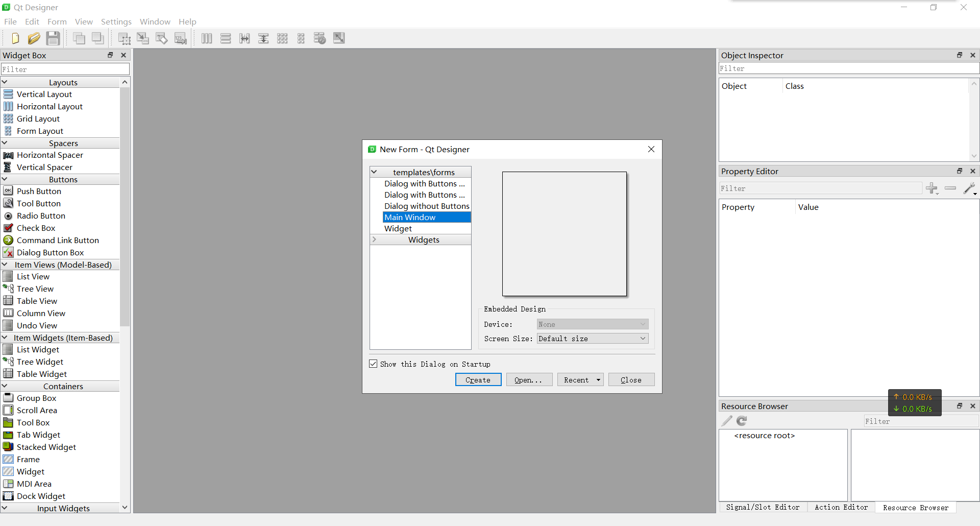Screen dimensions: 980x526
Task: Switch to the Signal/Slot Editor tab
Action: (763, 507)
